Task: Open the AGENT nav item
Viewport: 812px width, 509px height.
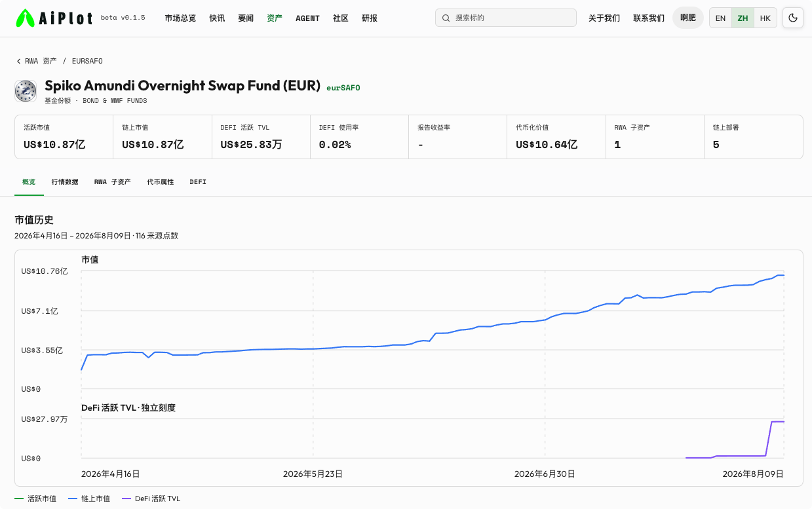Action: coord(307,18)
